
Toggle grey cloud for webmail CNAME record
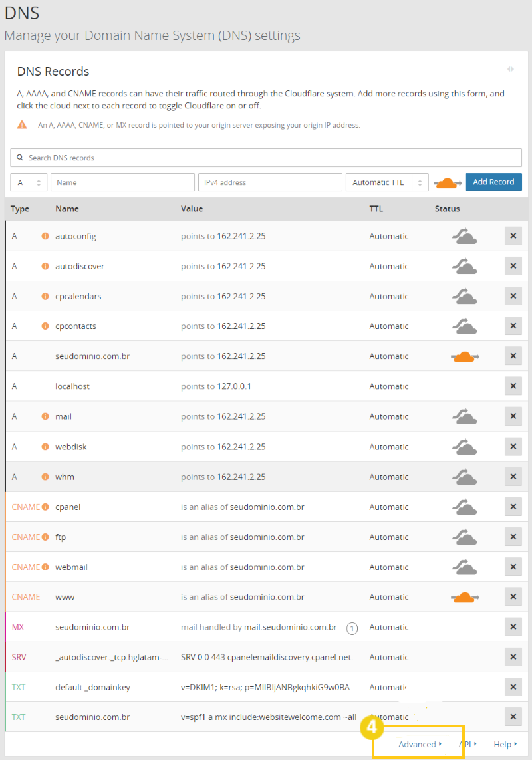tap(465, 567)
